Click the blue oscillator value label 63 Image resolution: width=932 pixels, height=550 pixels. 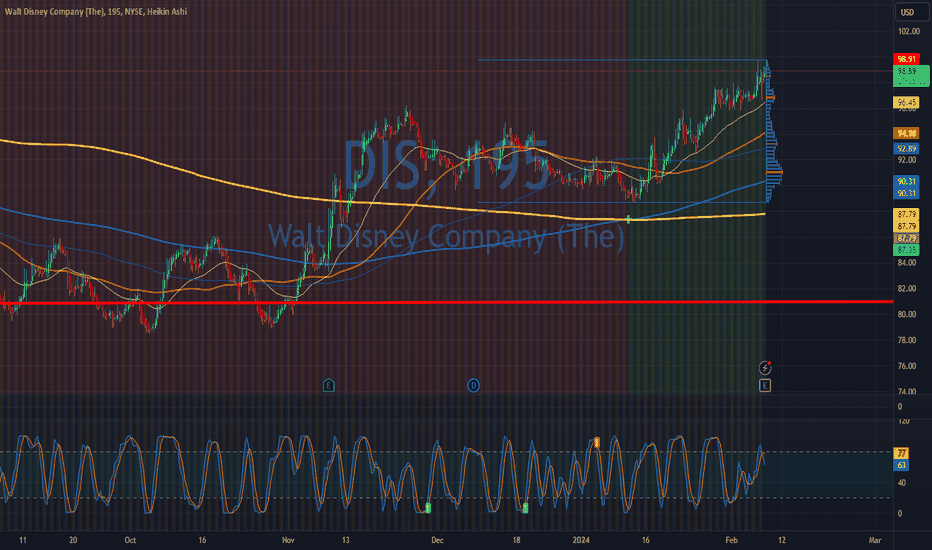(901, 465)
